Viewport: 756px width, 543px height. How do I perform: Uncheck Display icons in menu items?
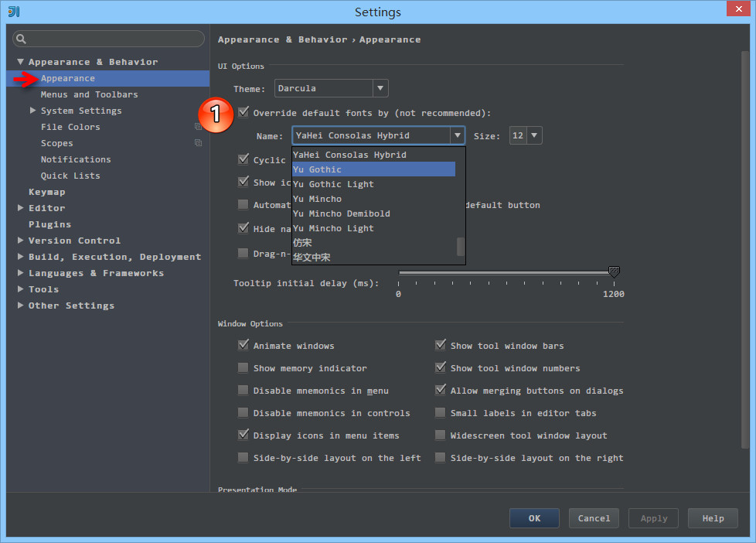coord(243,435)
